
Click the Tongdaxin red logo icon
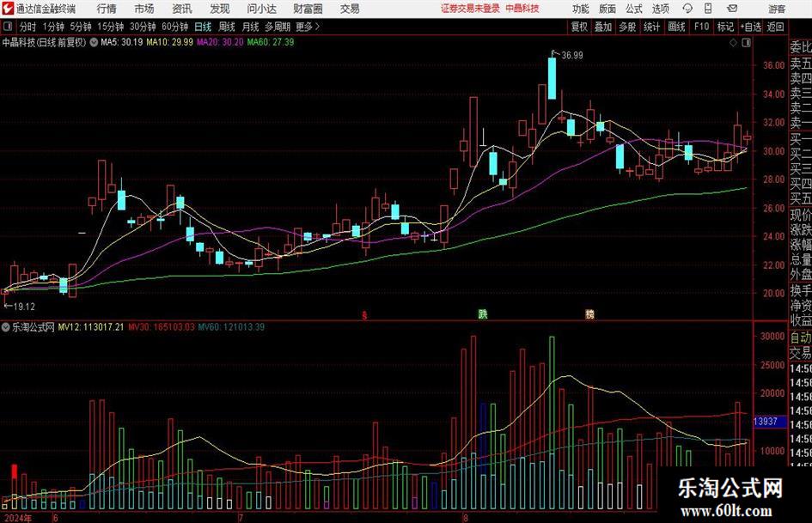[8, 9]
